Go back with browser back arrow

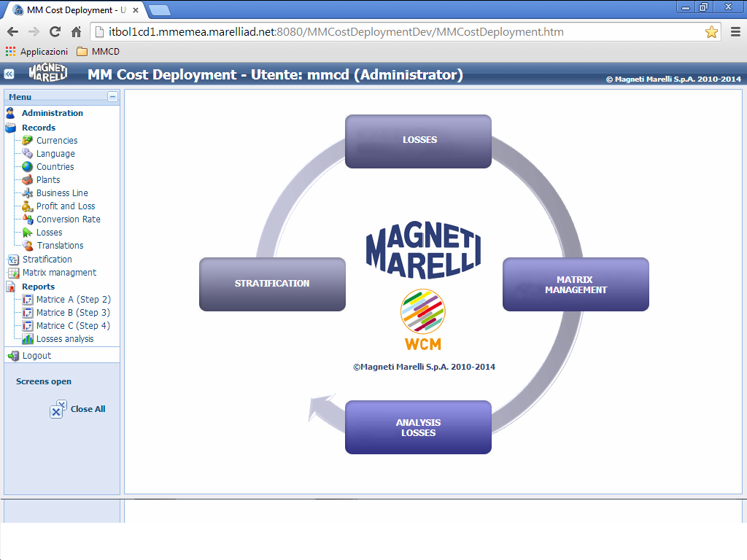(x=13, y=32)
